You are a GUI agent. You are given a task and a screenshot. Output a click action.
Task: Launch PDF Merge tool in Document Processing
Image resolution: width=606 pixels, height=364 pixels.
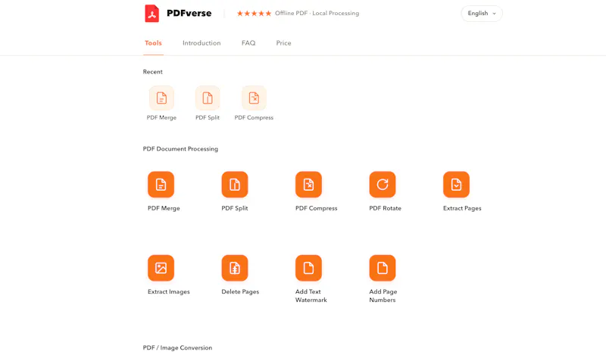(161, 185)
